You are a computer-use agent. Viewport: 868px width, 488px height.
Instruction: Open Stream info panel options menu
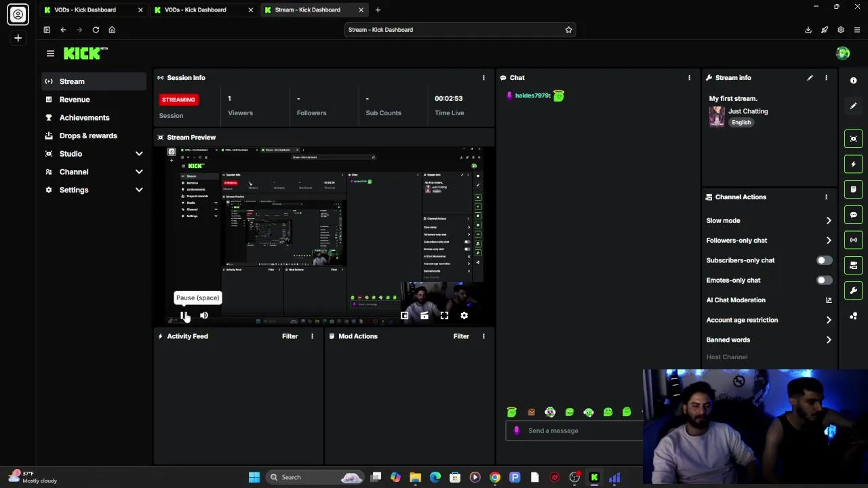tap(826, 78)
